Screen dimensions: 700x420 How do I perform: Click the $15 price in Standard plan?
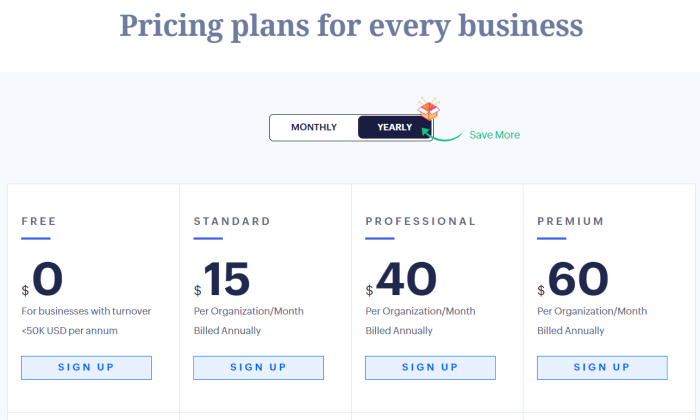coord(222,279)
